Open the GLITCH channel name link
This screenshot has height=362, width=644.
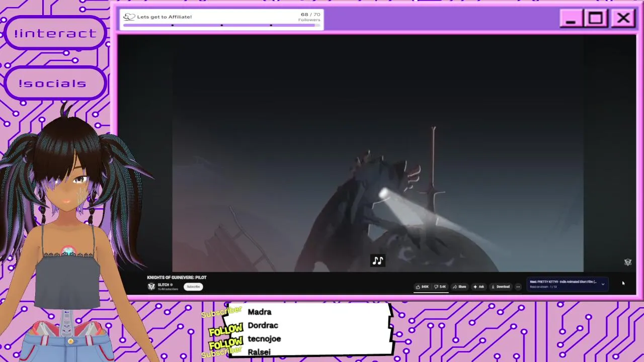click(165, 285)
